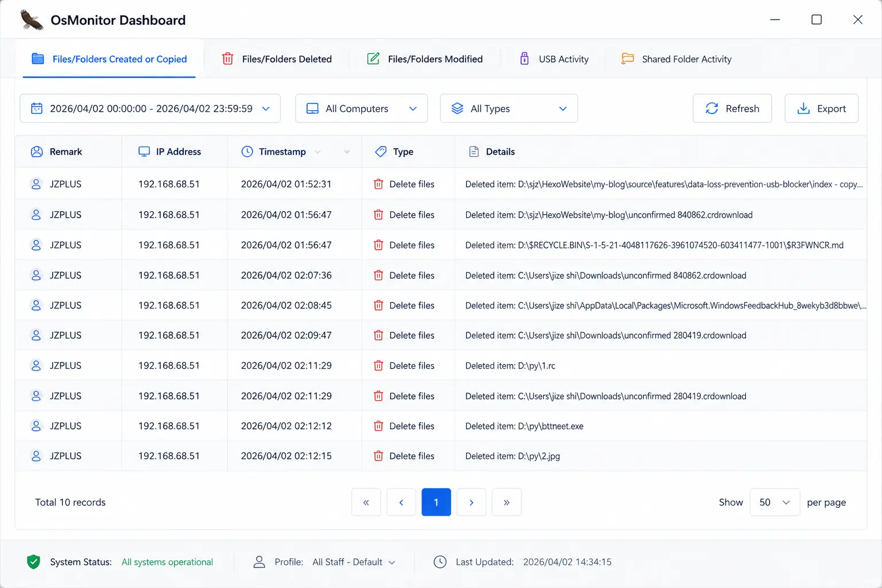Click the green shield System Status icon
Screen dimensions: 882x588
(33, 562)
